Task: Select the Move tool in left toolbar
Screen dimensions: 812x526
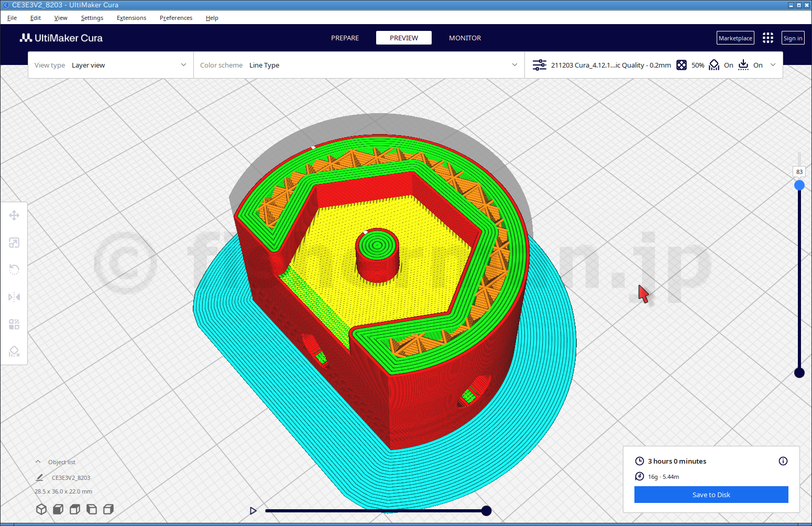Action: [x=14, y=215]
